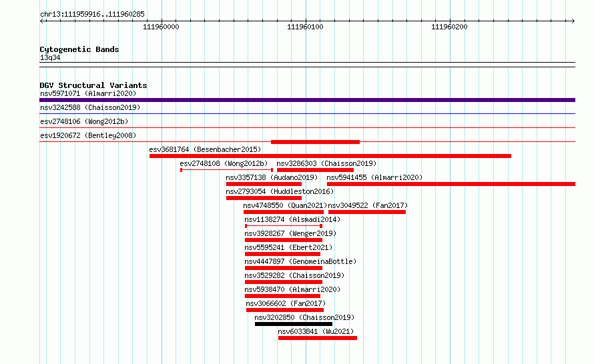Select the esv2748106 (Wong2012b) label
Screen dimensions: 594x364
point(84,121)
